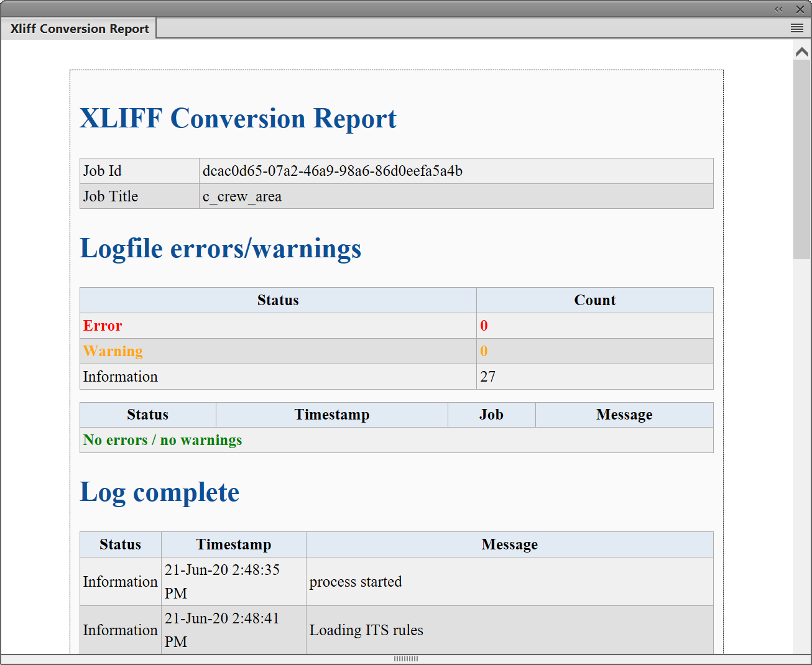The height and width of the screenshot is (665, 812).
Task: Click the process started message
Action: tap(356, 582)
